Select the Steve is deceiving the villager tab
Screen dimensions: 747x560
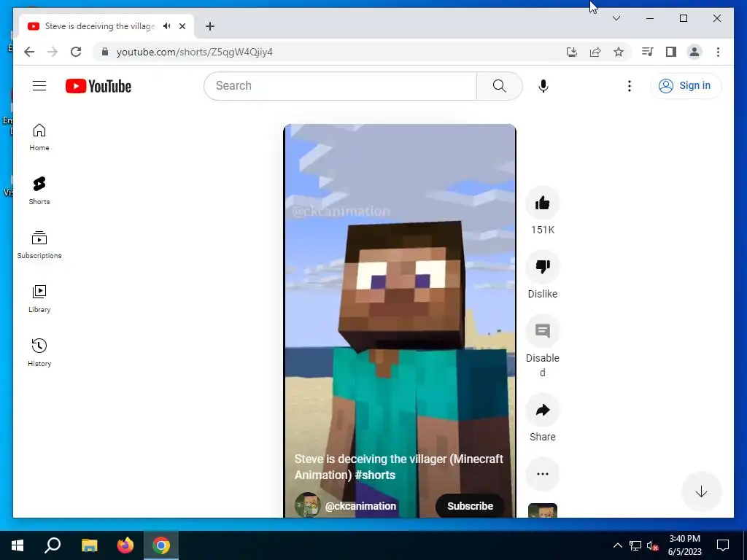point(100,26)
